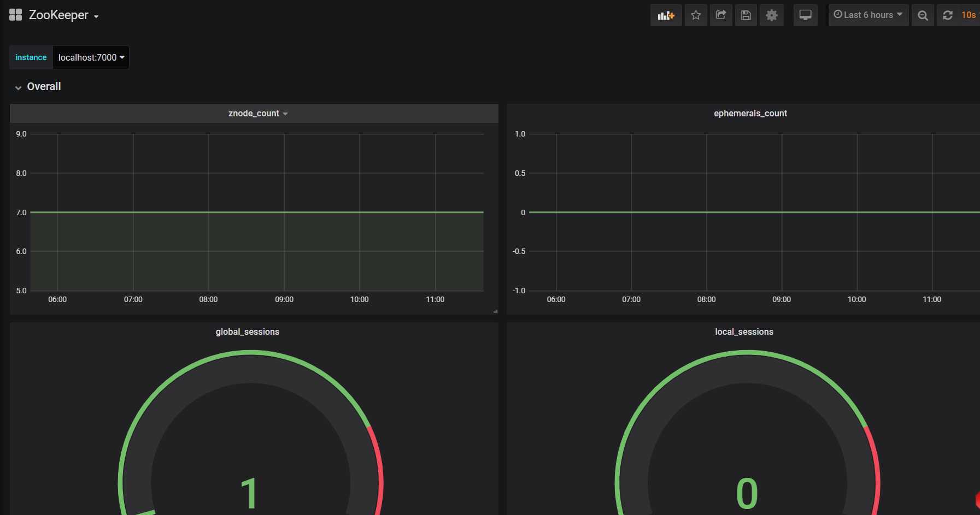Add a new panel to dashboard
This screenshot has width=980, height=515.
point(666,15)
